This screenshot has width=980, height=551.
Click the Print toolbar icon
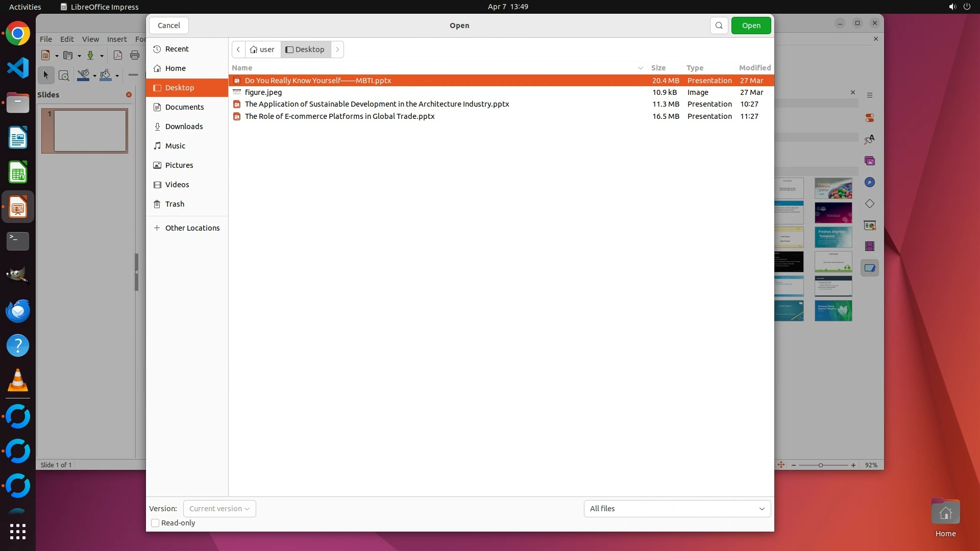(x=134, y=56)
